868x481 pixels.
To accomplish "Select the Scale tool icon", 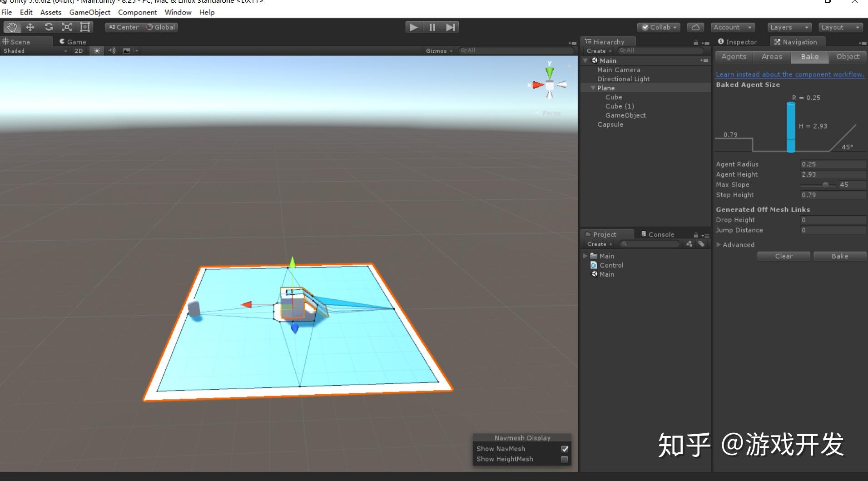I will [x=67, y=27].
